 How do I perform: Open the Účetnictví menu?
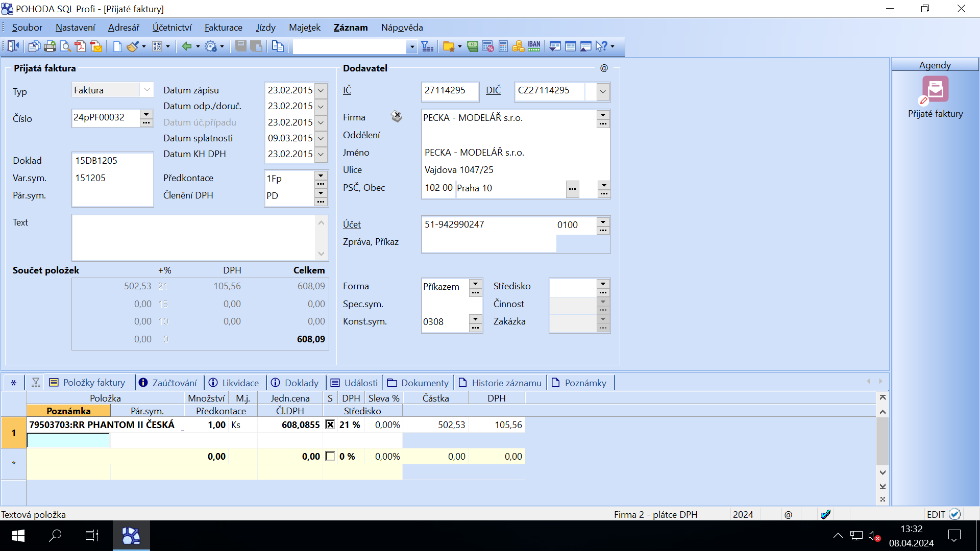click(172, 28)
